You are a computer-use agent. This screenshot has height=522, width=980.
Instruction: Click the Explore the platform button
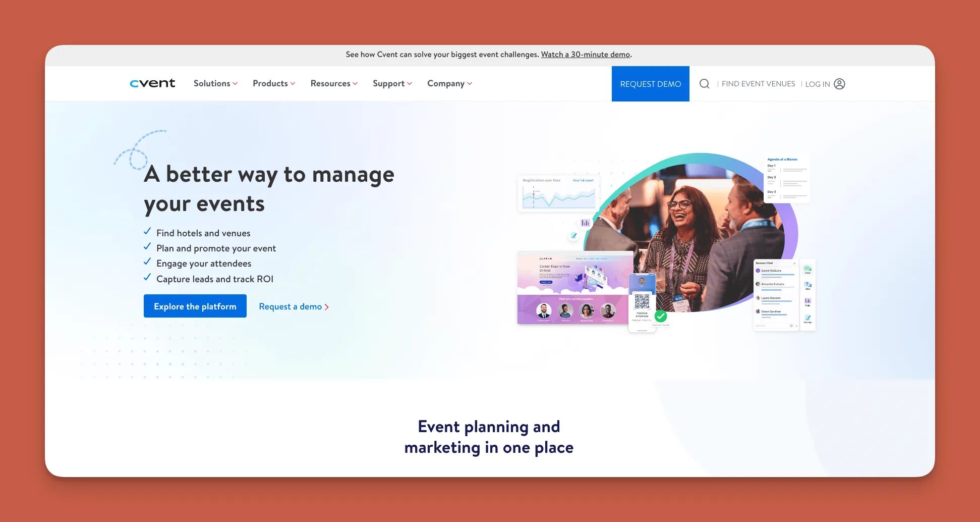[195, 306]
